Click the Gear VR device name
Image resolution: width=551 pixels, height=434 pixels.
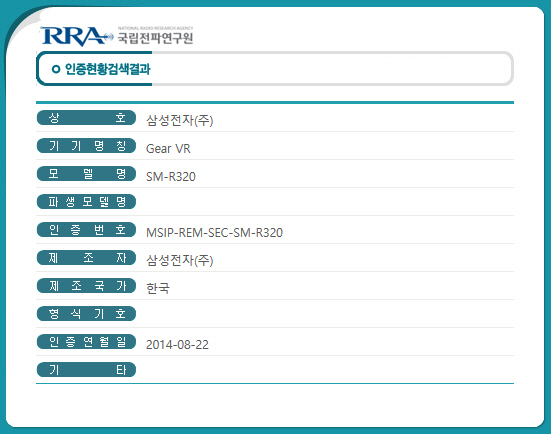pos(168,149)
